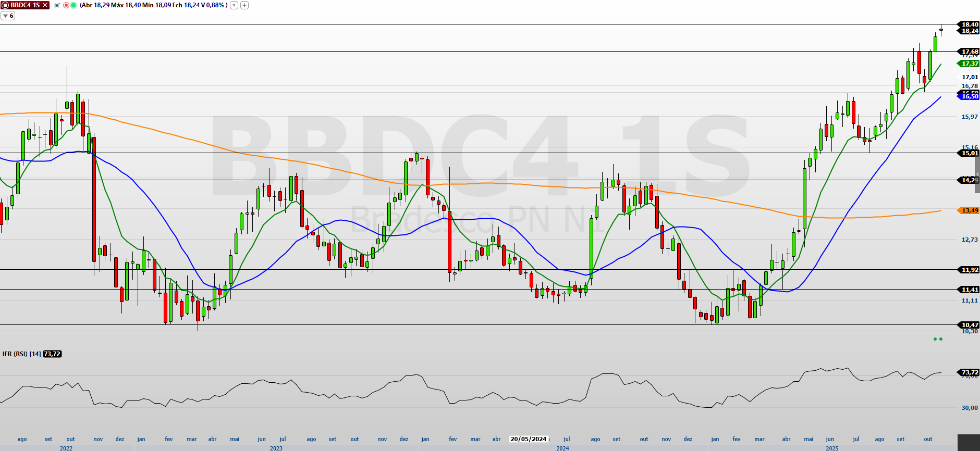Click the stop icon on BBDC4 1S tab

(x=5, y=5)
